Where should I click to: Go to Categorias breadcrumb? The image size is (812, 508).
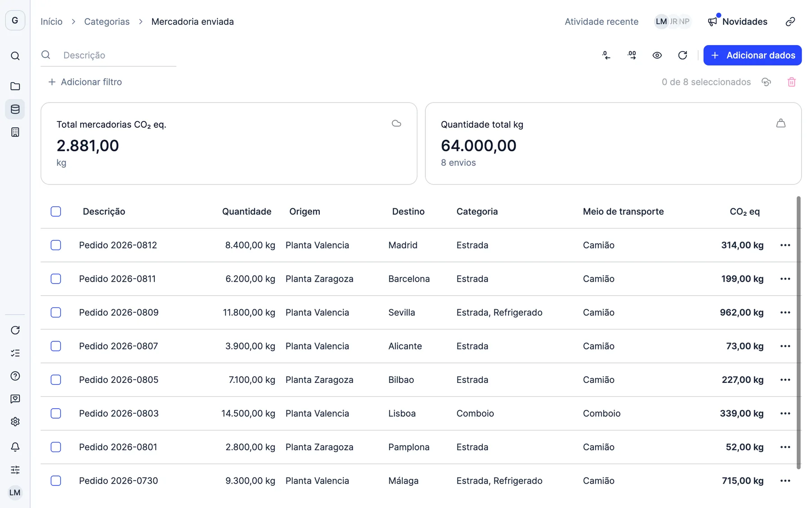tap(107, 22)
